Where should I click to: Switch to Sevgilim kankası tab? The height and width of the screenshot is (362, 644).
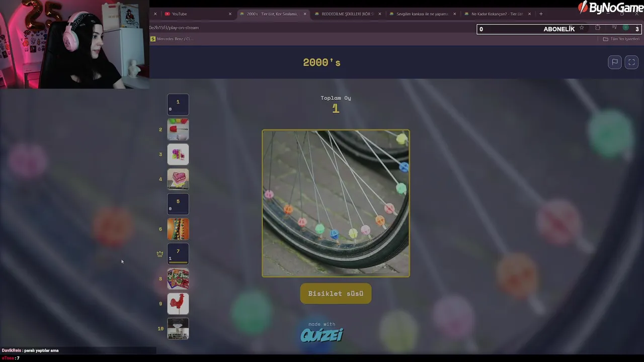pyautogui.click(x=422, y=14)
